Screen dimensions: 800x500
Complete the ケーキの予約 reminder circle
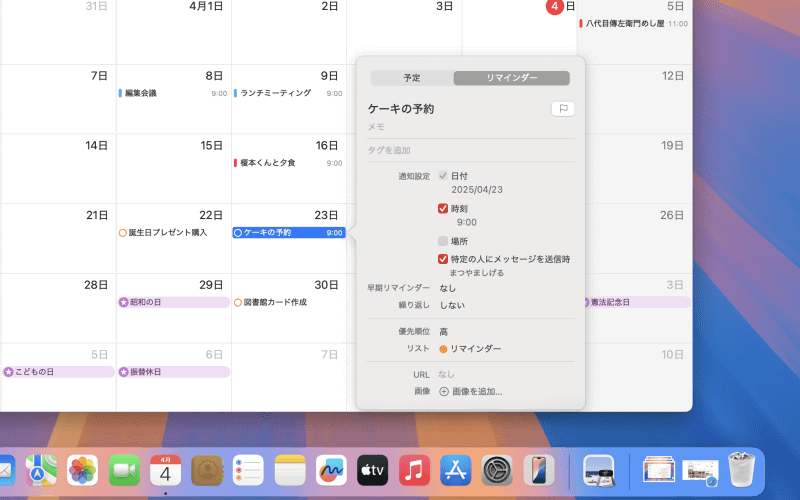point(238,233)
